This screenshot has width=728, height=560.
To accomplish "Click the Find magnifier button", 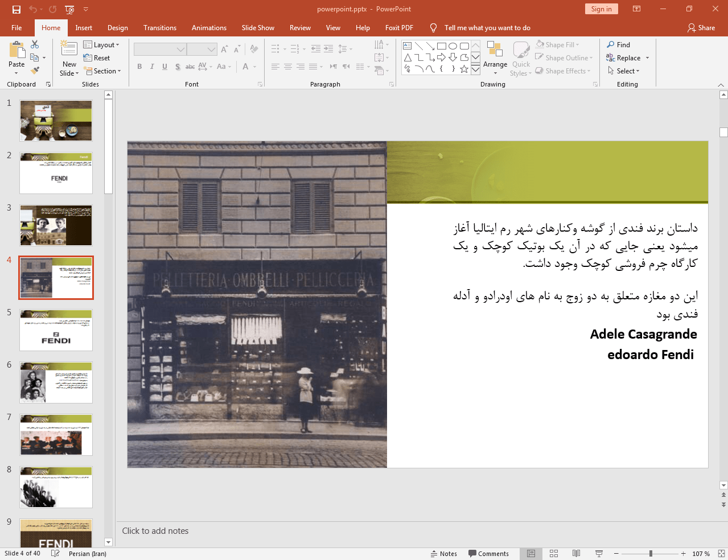I will tap(619, 45).
